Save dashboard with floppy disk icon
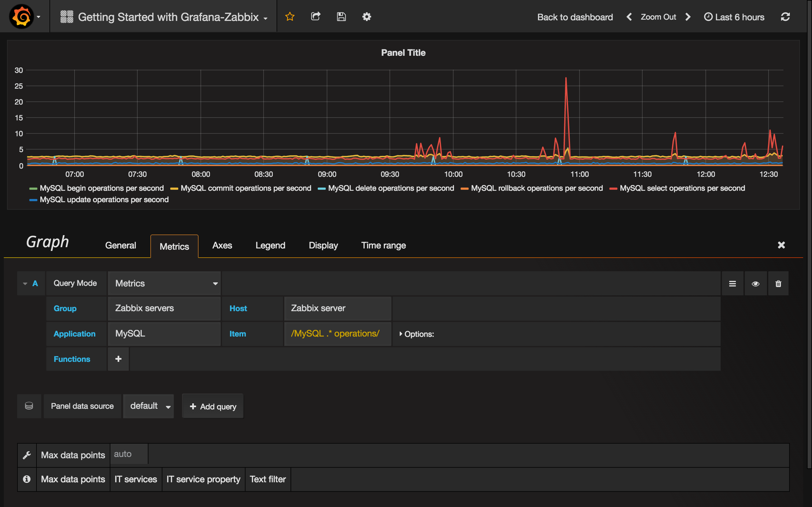Screen dimensions: 812x507 (x=341, y=17)
